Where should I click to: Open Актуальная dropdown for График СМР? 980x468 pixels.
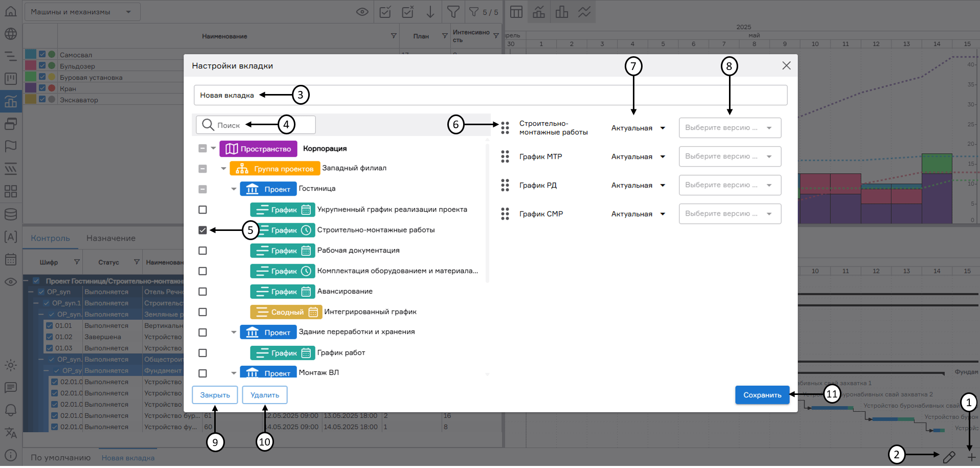(x=638, y=214)
